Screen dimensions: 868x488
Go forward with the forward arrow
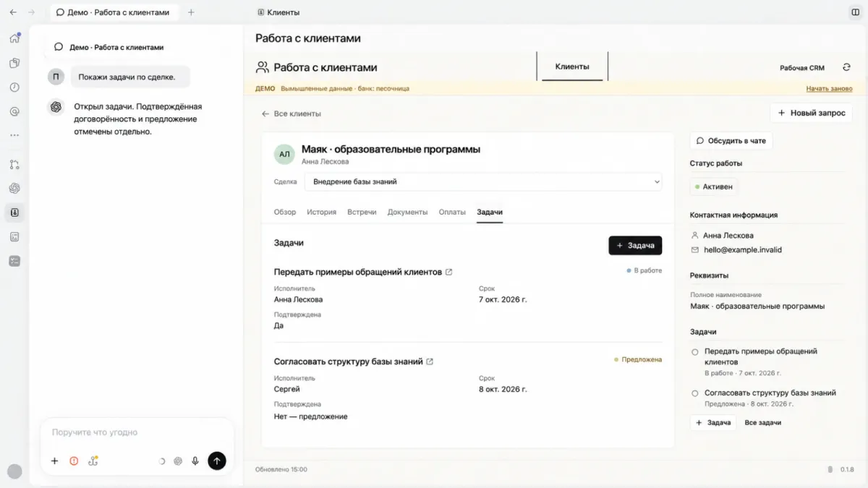pyautogui.click(x=31, y=12)
